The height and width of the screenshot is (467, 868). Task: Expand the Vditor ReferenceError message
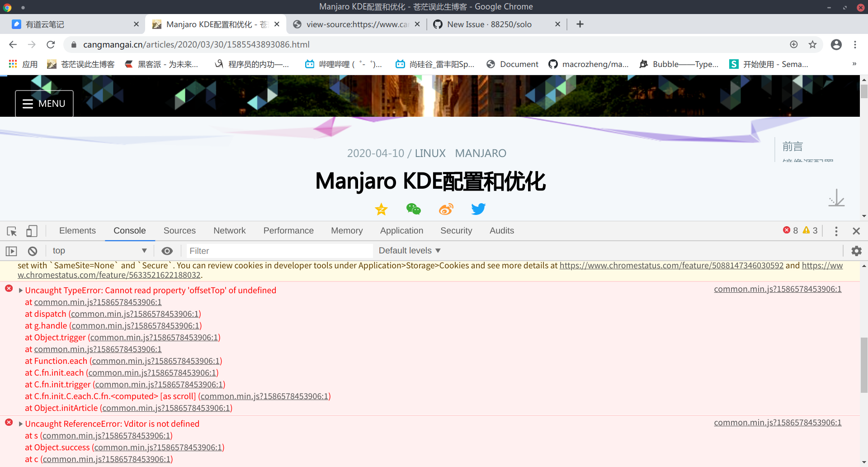[x=21, y=424]
